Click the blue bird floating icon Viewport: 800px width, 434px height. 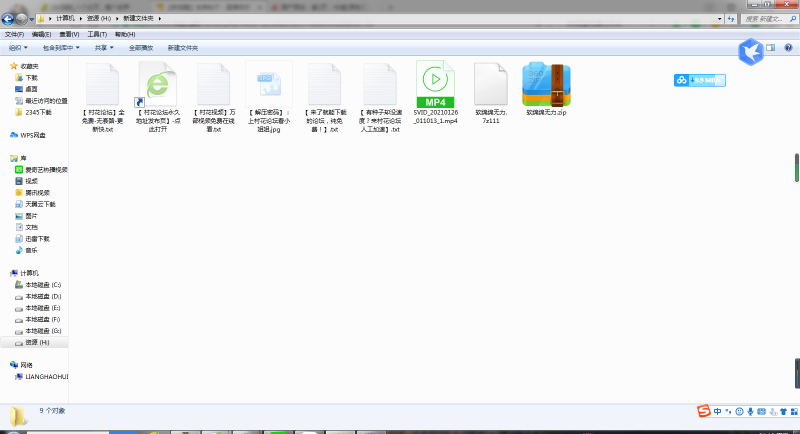[750, 50]
